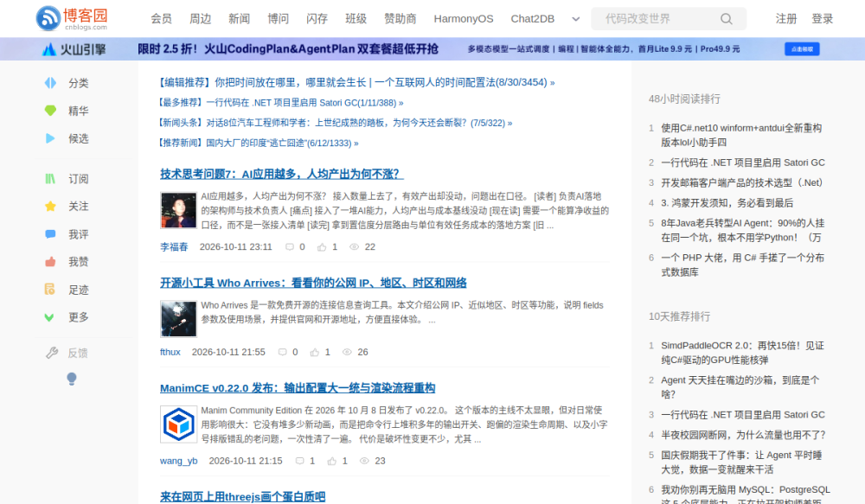
Task: Click the 登录 login link
Action: coord(822,19)
